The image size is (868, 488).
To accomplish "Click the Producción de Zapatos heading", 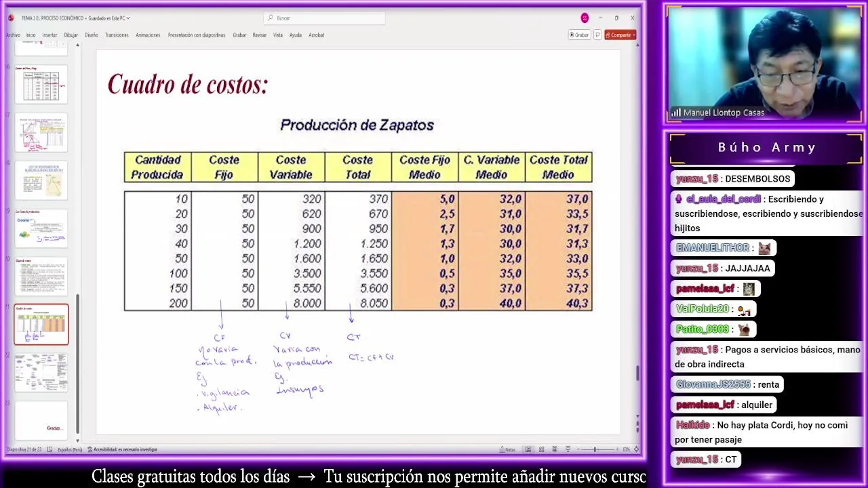I will coord(357,125).
